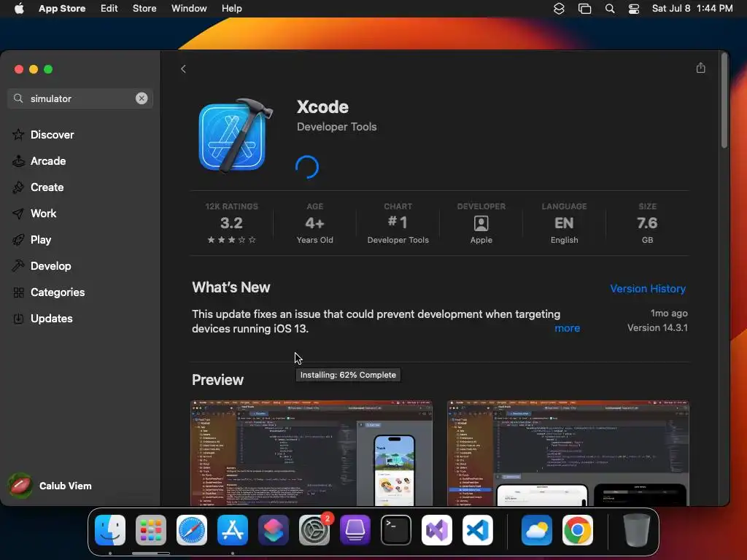Click the window layout icon in menu bar
747x560 pixels.
click(x=584, y=9)
